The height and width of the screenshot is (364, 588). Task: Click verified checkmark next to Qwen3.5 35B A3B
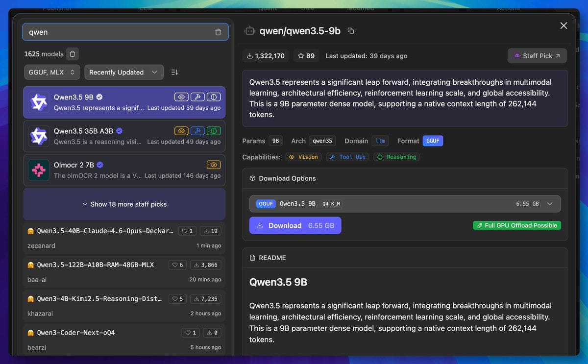[119, 131]
